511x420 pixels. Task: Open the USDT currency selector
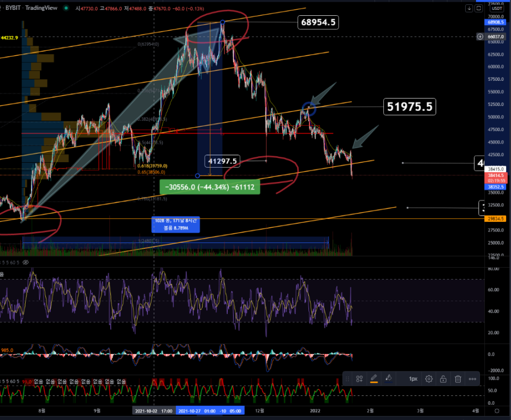pos(497,9)
